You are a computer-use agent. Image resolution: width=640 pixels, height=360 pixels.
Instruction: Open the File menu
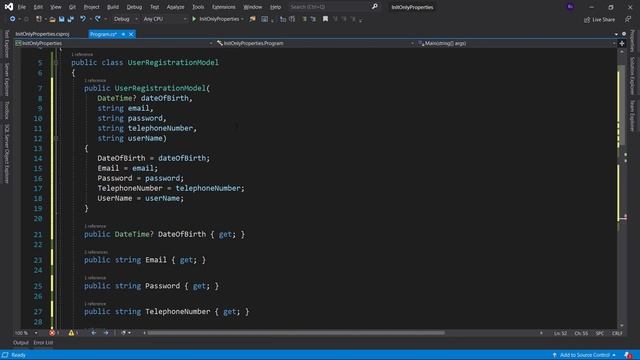(22, 7)
